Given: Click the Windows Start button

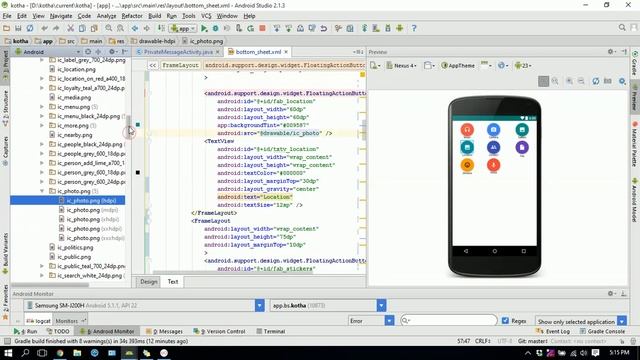Looking at the screenshot, I should tap(8, 353).
